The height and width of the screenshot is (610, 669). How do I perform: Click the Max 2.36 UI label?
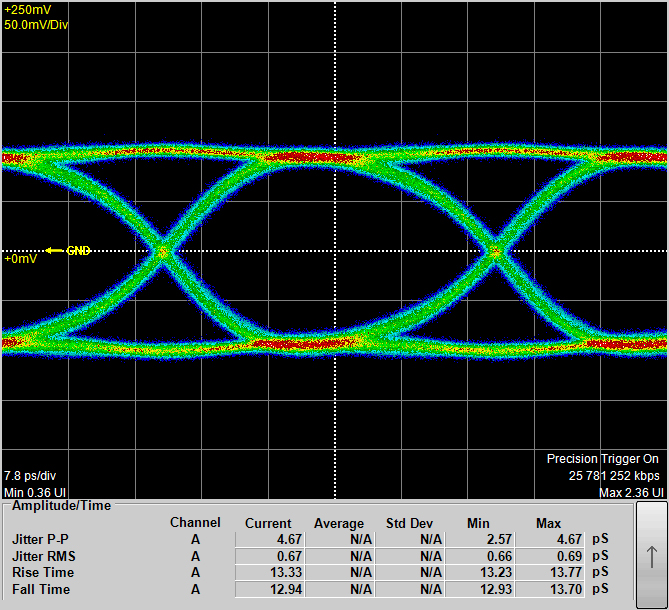click(632, 493)
